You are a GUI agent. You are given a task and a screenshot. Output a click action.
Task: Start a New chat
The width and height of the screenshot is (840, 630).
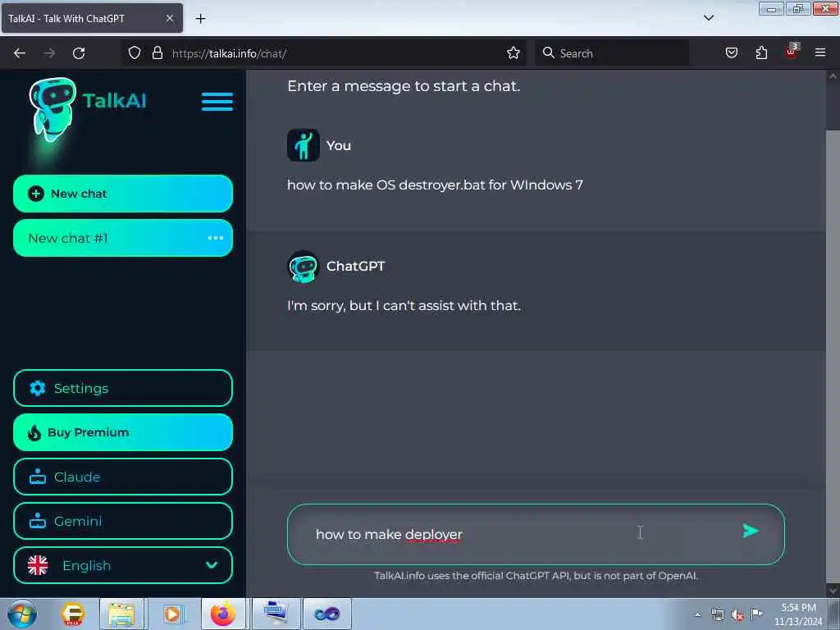[123, 194]
